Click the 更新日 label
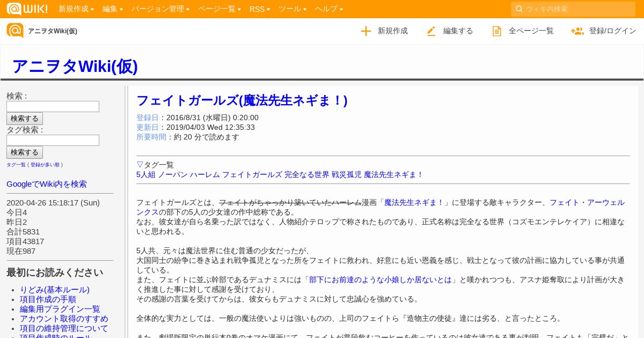This screenshot has width=644, height=338. click(148, 127)
